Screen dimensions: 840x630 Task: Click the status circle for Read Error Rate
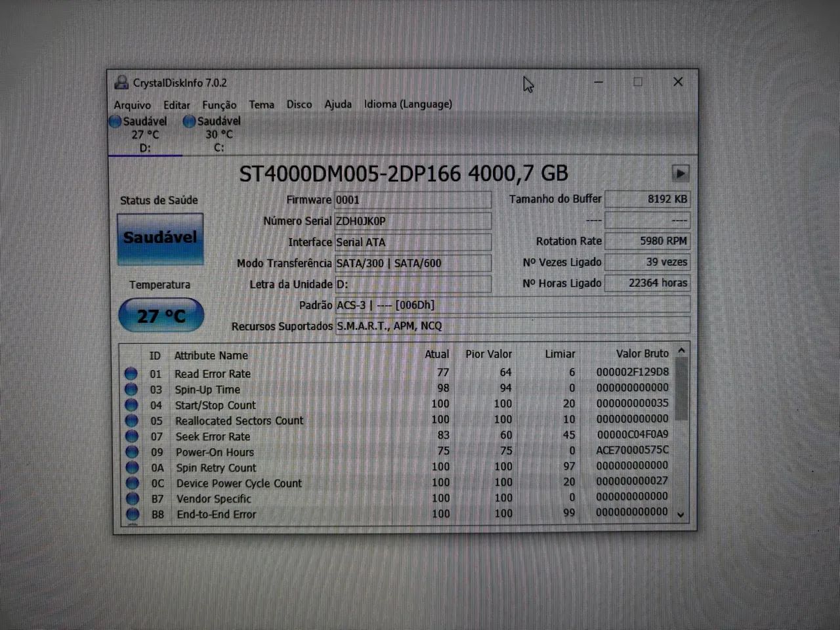tap(131, 373)
